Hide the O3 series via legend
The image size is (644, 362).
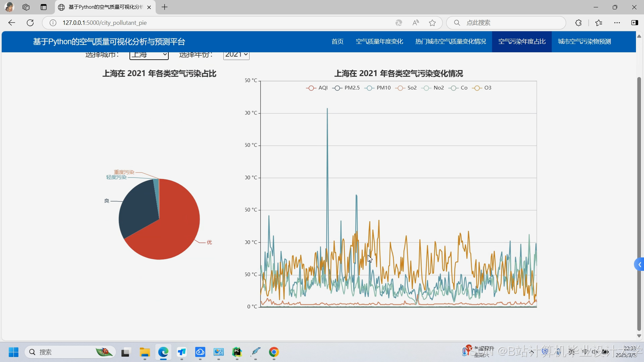pos(482,88)
